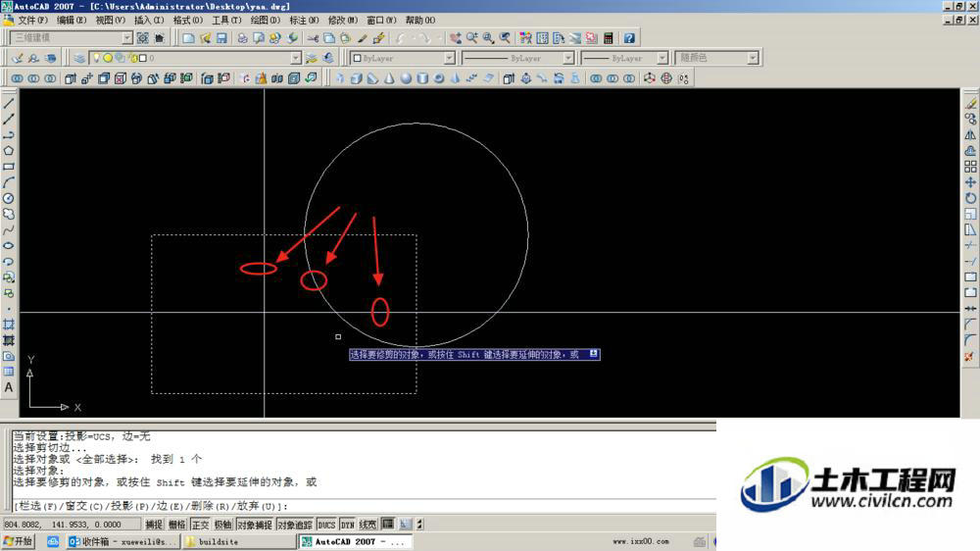Open the 修改(M) menu
Screen dimensions: 980x551
(343, 20)
